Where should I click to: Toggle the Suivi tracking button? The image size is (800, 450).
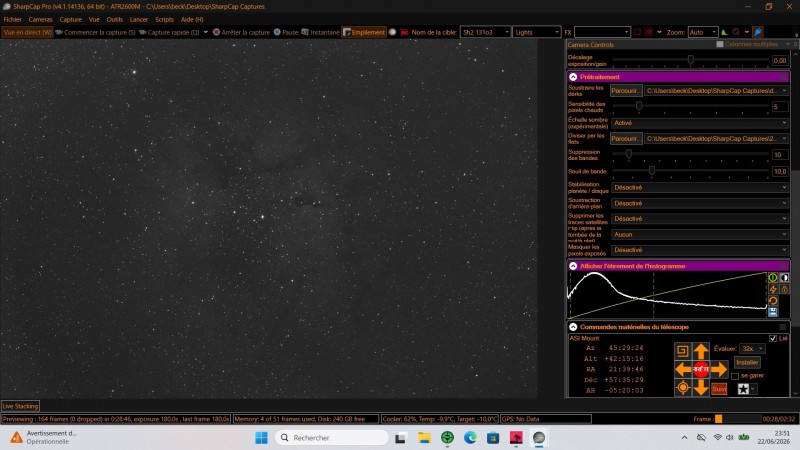(x=719, y=389)
